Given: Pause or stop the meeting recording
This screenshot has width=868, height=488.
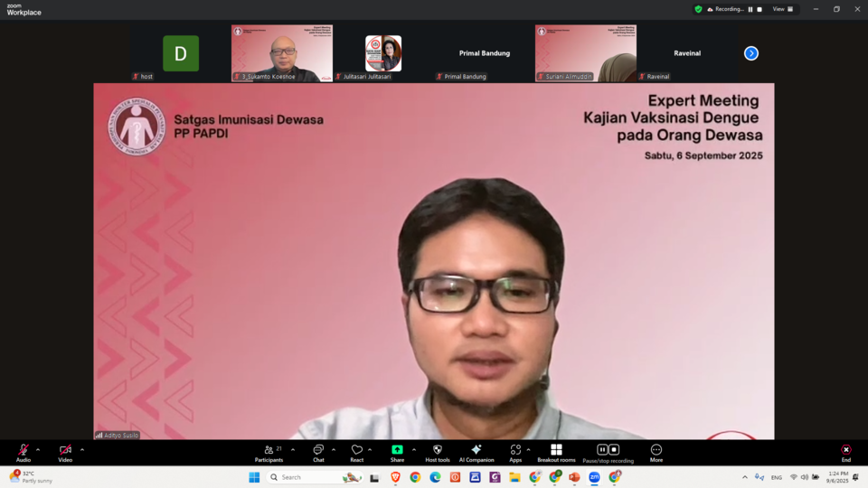Looking at the screenshot, I should pyautogui.click(x=608, y=450).
